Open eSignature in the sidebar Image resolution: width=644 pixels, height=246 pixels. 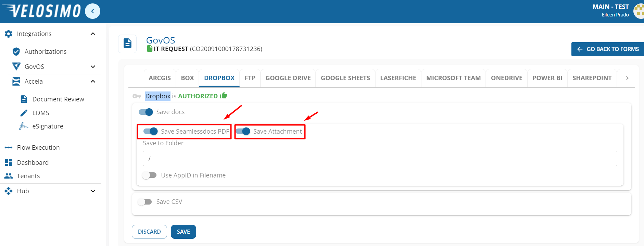pyautogui.click(x=48, y=126)
